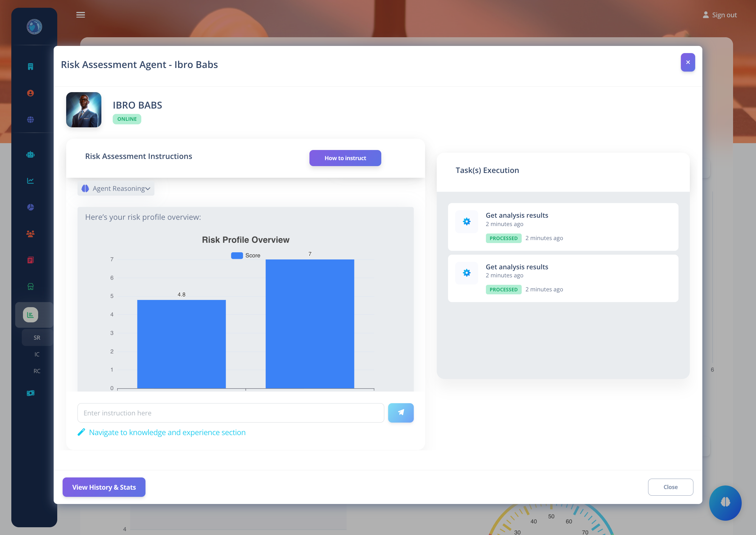Open the red group users sidebar icon
This screenshot has width=756, height=535.
[x=30, y=234]
